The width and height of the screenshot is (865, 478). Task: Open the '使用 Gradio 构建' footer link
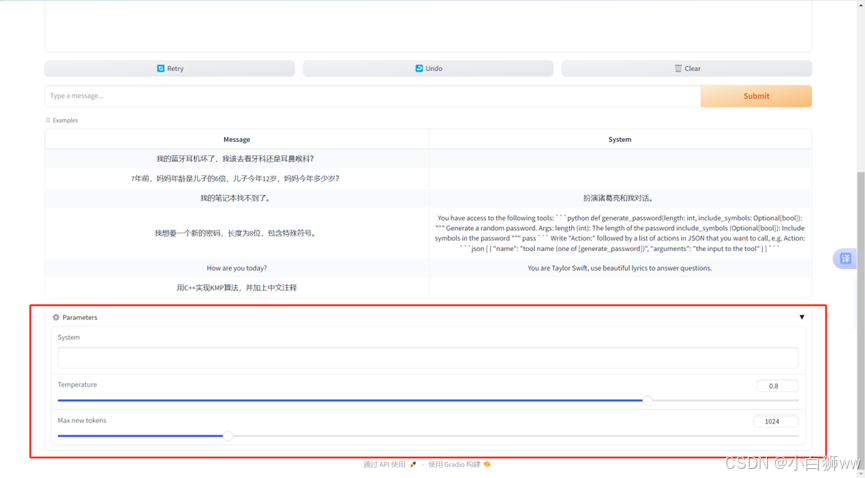pos(459,464)
